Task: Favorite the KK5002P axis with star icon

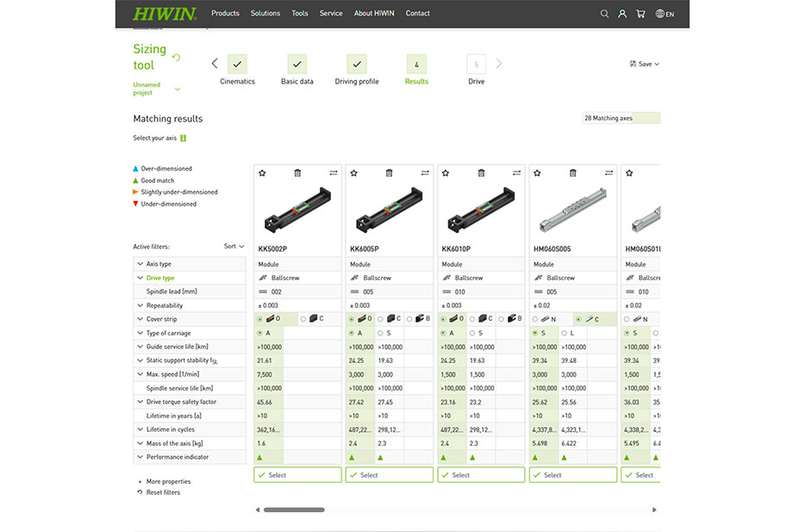Action: tap(262, 173)
